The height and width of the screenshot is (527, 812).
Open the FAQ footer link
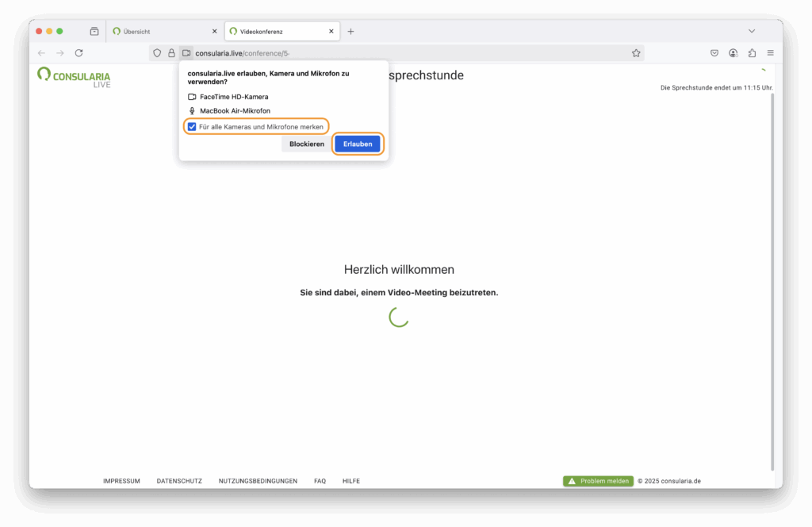tap(320, 481)
